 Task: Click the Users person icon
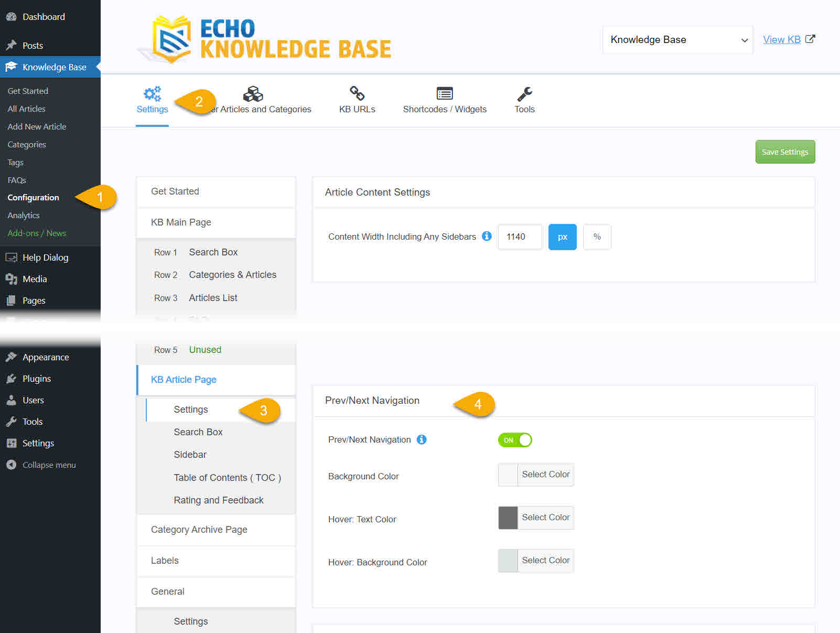click(x=11, y=400)
